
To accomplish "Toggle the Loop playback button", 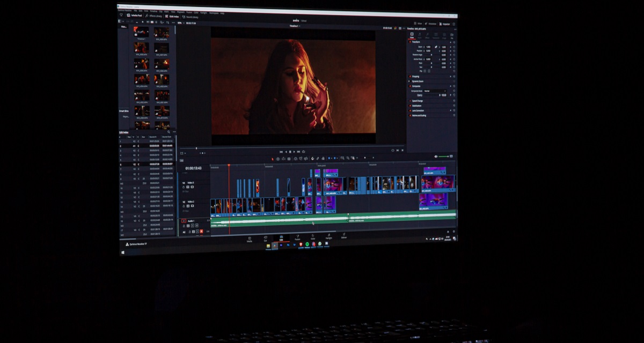I will [303, 152].
